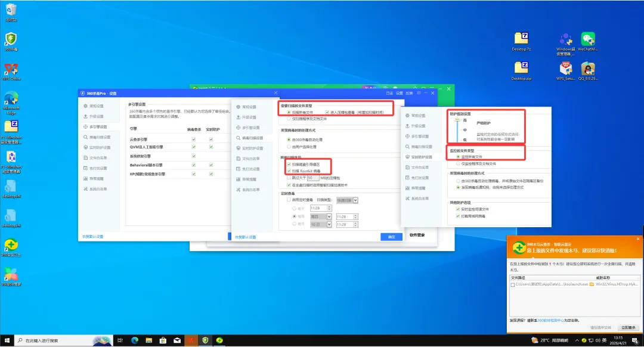644x347 pixels.
Task: Uncheck 拦截局域网病毒 in protection panel
Action: [458, 216]
